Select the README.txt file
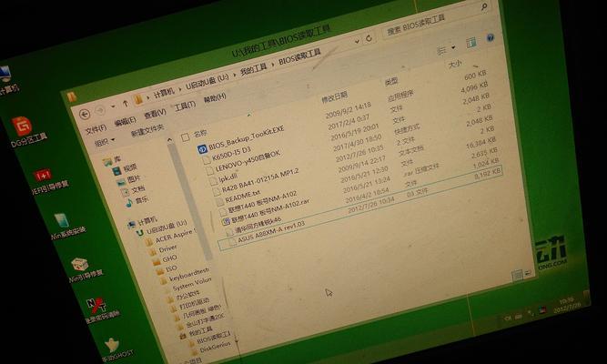This screenshot has height=364, width=607. point(242,197)
